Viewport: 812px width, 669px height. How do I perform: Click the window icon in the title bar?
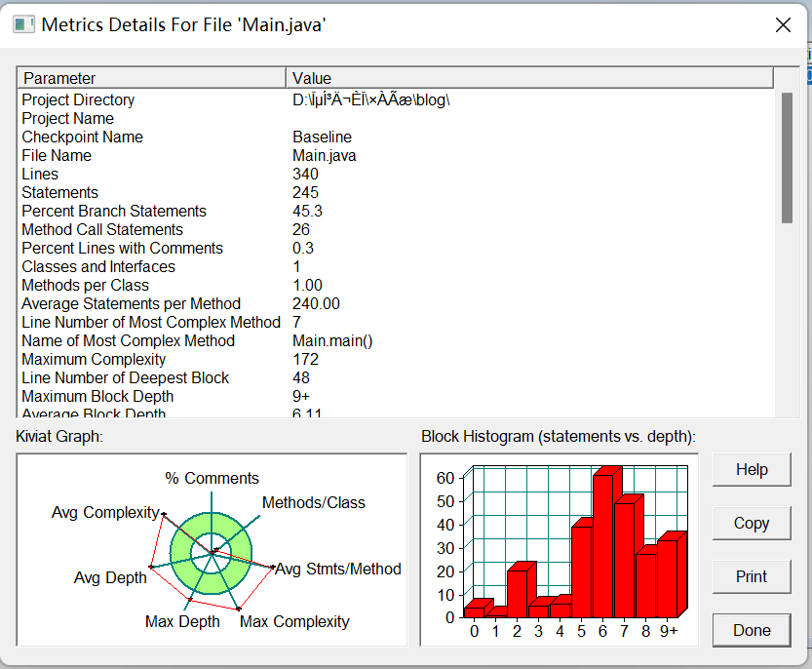[x=23, y=24]
